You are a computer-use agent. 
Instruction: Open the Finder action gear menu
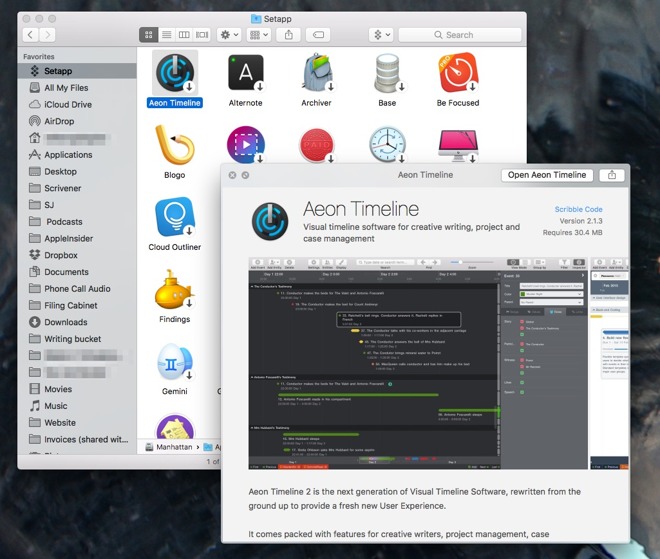(x=229, y=35)
